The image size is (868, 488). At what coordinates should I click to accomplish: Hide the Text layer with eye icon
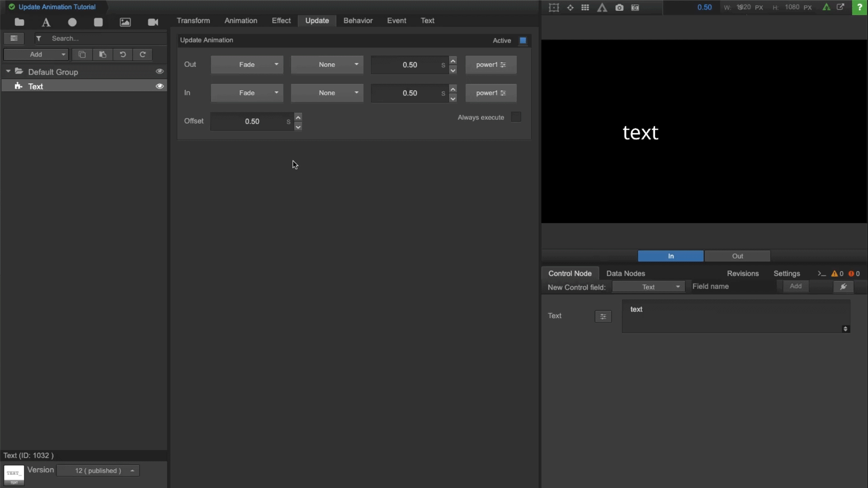point(160,86)
